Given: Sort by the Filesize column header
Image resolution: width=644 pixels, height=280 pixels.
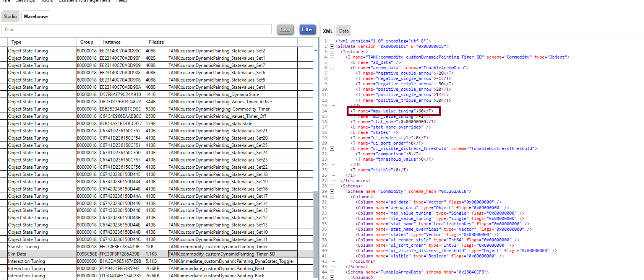Looking at the screenshot, I should click(156, 42).
